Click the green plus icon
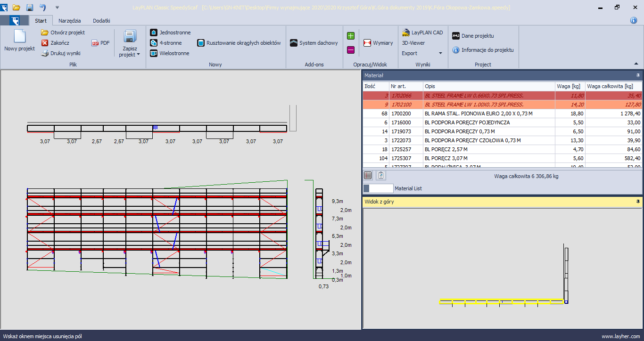This screenshot has height=341, width=644. click(x=351, y=36)
